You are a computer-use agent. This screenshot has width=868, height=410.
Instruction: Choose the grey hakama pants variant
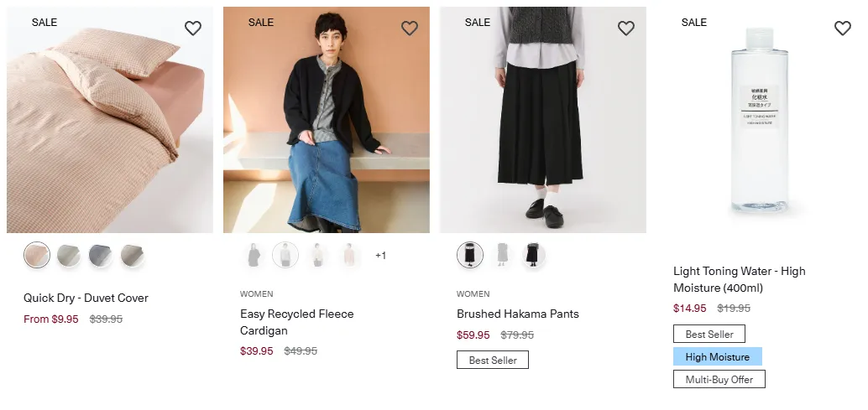[x=501, y=255]
